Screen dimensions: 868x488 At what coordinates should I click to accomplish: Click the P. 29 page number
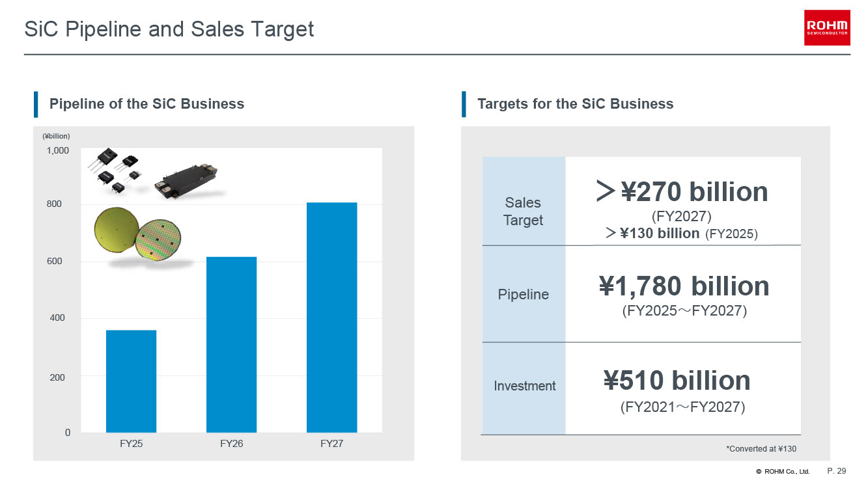(836, 470)
